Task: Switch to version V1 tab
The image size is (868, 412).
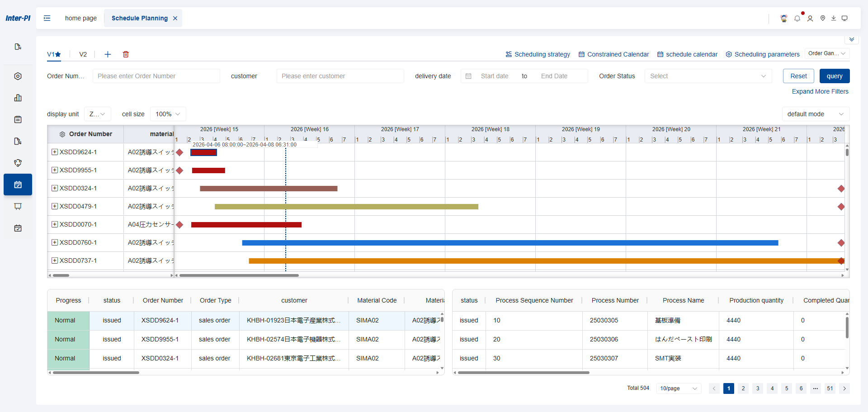Action: click(54, 54)
